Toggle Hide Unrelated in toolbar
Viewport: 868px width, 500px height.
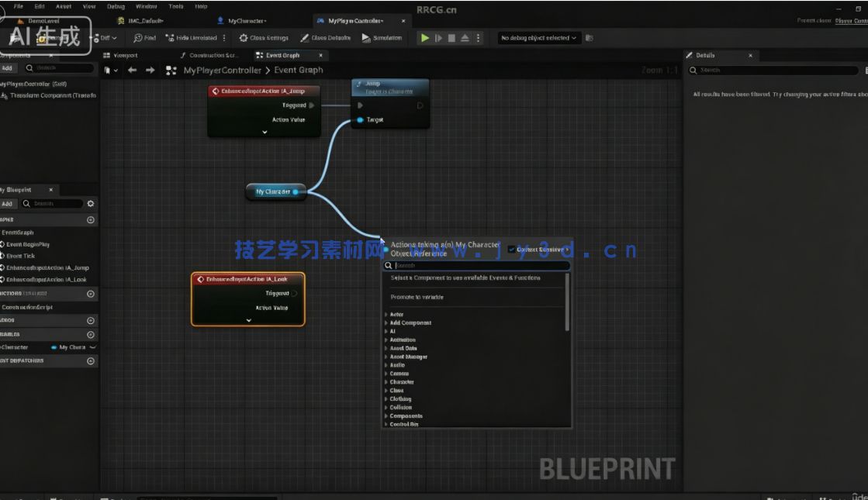(x=192, y=38)
